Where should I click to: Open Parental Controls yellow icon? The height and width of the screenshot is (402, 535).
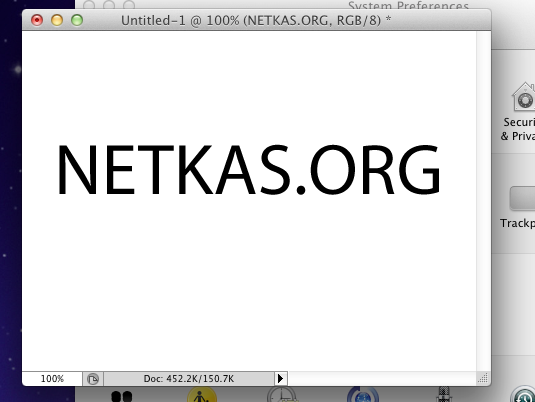[x=202, y=395]
